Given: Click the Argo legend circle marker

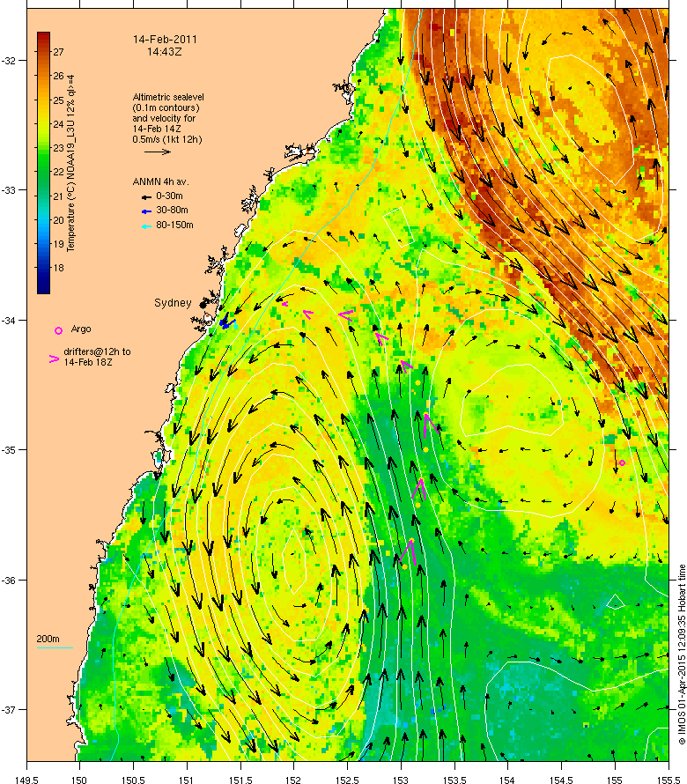Looking at the screenshot, I should (58, 330).
